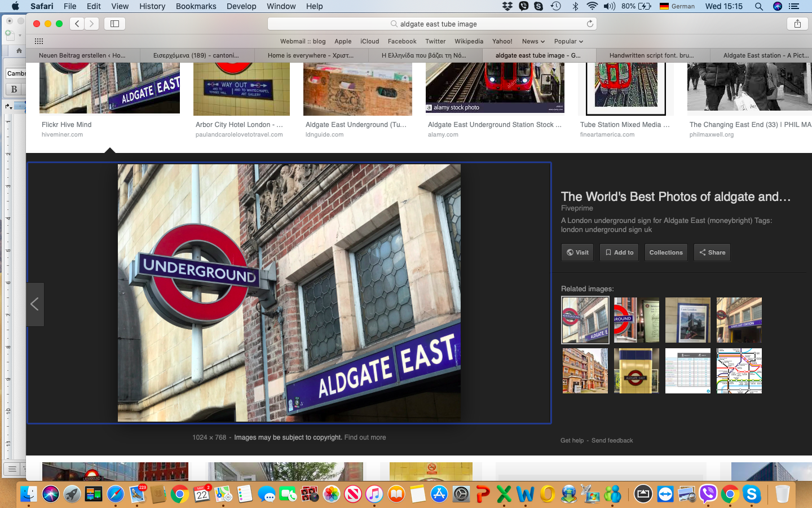This screenshot has height=508, width=812.
Task: Select the tube map related image
Action: [x=739, y=371]
